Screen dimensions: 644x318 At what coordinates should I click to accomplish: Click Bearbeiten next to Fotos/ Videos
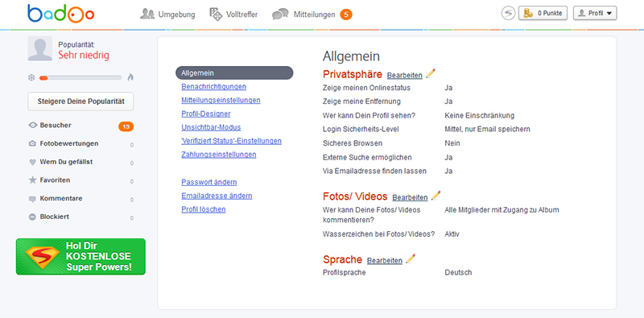click(x=410, y=197)
